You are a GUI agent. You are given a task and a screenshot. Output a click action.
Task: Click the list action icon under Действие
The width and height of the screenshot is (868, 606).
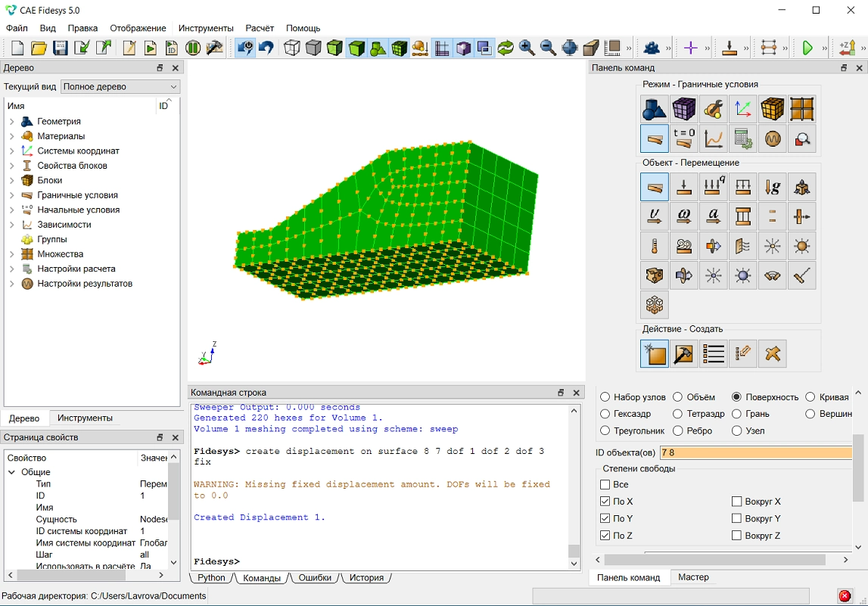point(714,353)
